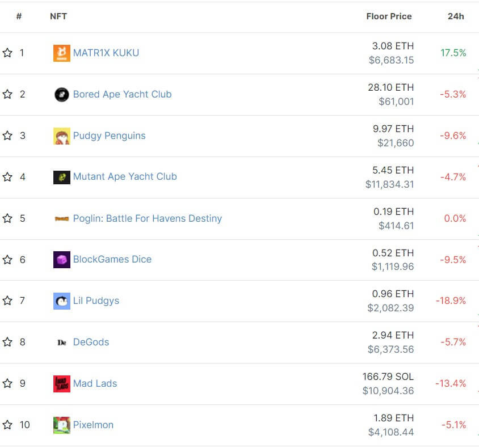
Task: Click the Pudgy Penguins avatar icon
Action: 62,136
